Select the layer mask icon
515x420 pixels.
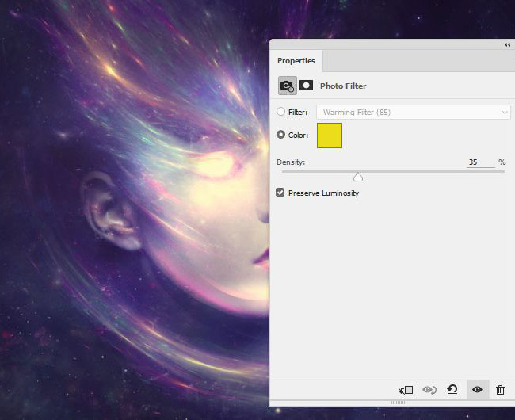coord(306,86)
